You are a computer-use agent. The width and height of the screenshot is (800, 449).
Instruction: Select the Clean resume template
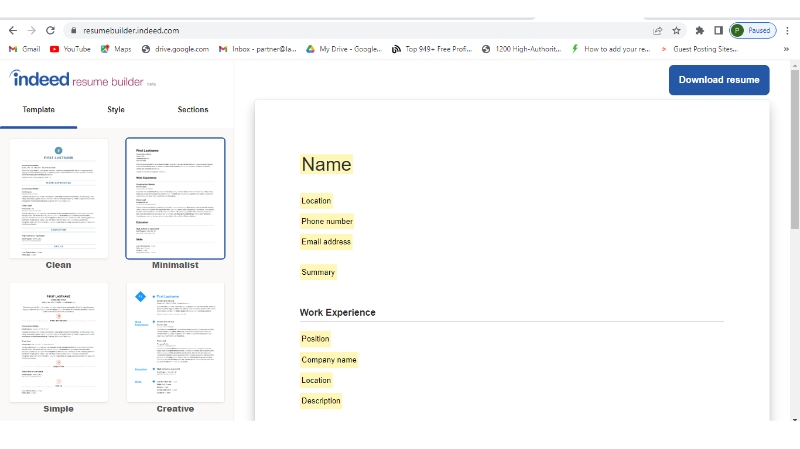point(59,198)
